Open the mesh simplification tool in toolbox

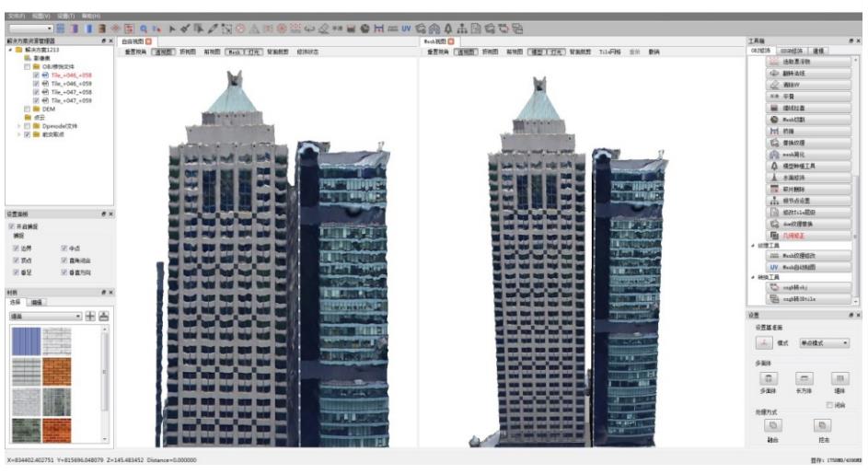[x=809, y=155]
